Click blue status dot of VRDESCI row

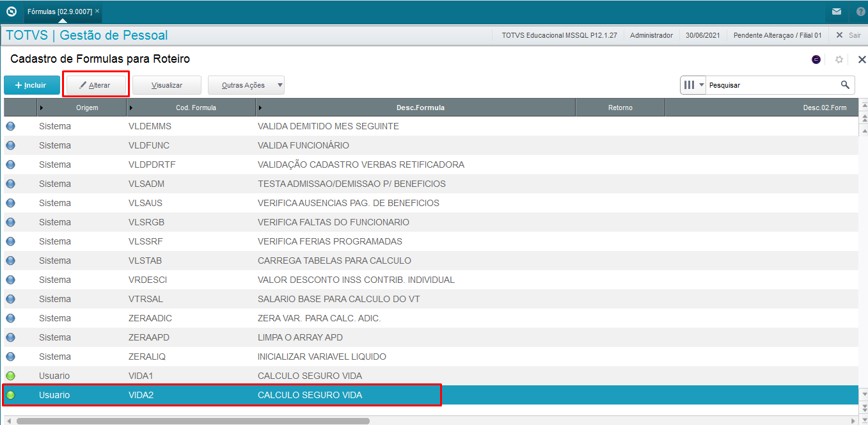tap(10, 280)
